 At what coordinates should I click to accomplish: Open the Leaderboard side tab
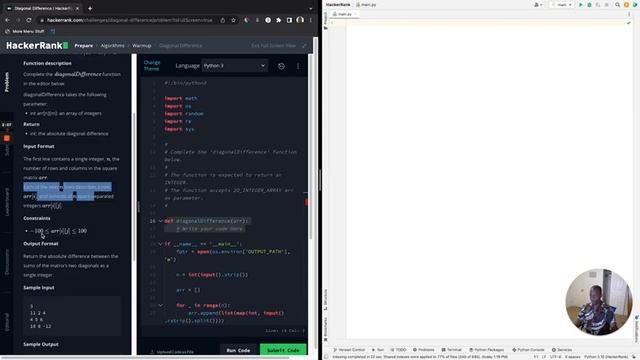[7, 202]
